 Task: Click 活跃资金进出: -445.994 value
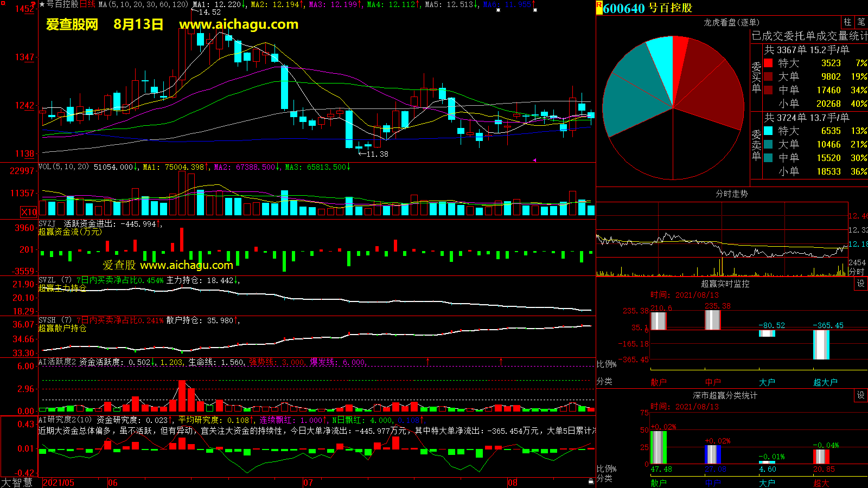click(110, 223)
